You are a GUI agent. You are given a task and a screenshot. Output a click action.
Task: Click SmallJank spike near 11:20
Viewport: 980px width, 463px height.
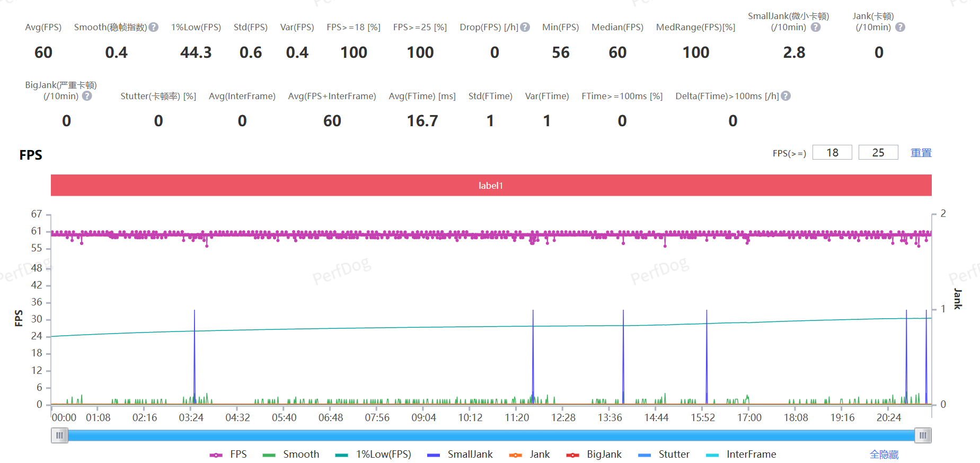533,356
